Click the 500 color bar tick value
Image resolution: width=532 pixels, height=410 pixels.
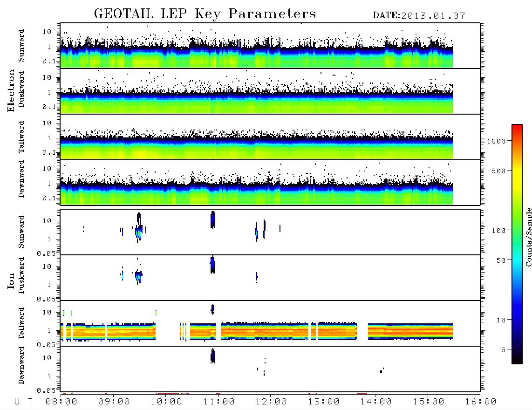pos(499,171)
